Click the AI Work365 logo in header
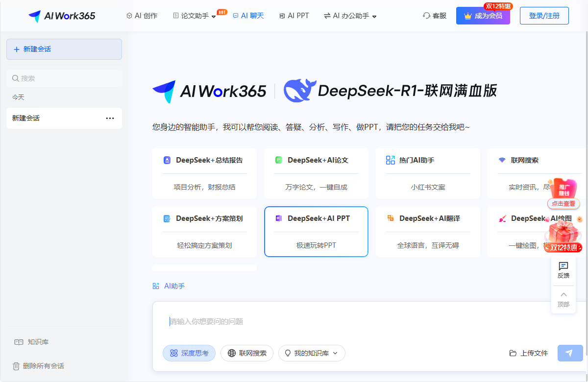The image size is (588, 382). click(x=62, y=16)
